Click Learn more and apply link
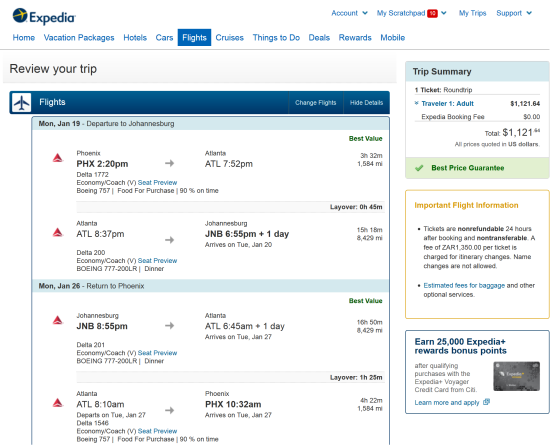 [x=447, y=403]
